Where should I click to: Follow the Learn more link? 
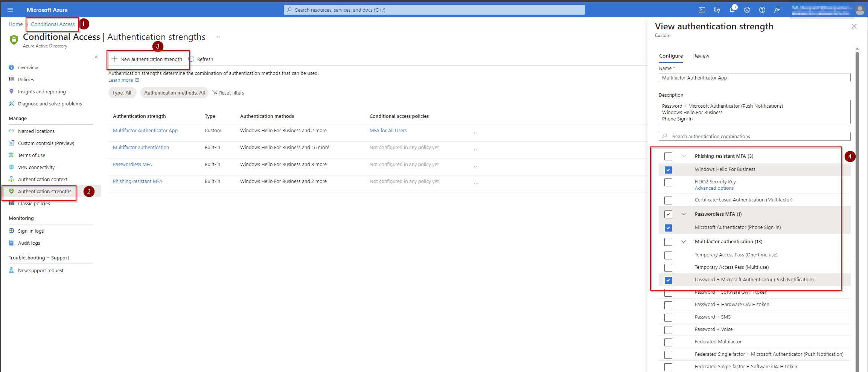pyautogui.click(x=124, y=80)
